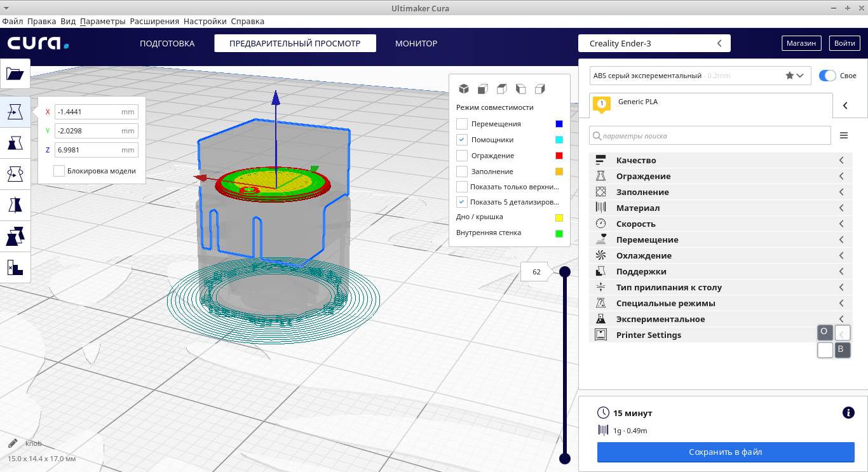Image resolution: width=868 pixels, height=472 pixels.
Task: Click the параметры поиска search field
Action: tap(710, 135)
